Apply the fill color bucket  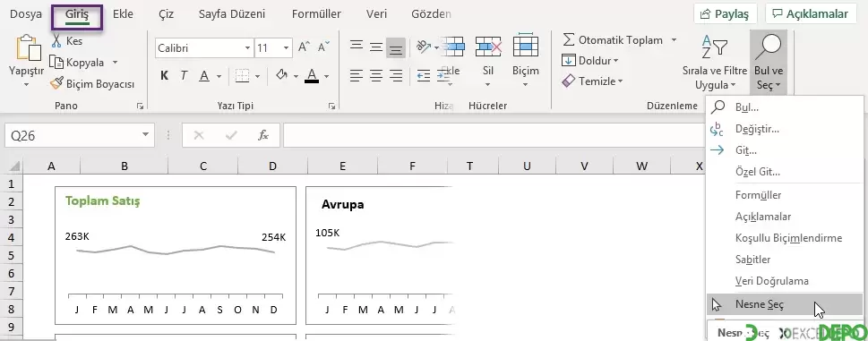pos(282,76)
